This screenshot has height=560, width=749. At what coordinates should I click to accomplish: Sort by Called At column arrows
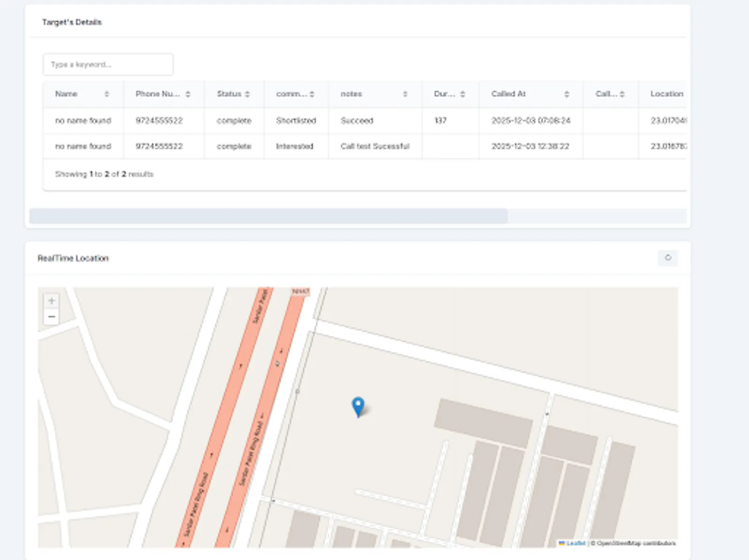[566, 94]
